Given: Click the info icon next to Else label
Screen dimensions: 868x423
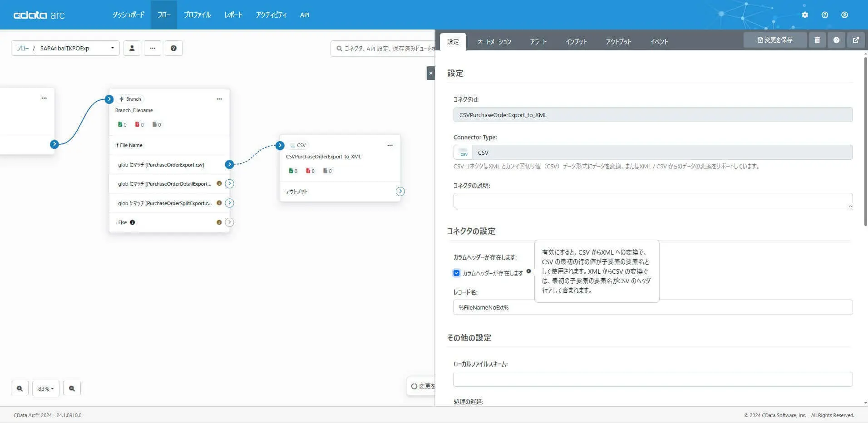Looking at the screenshot, I should (133, 222).
